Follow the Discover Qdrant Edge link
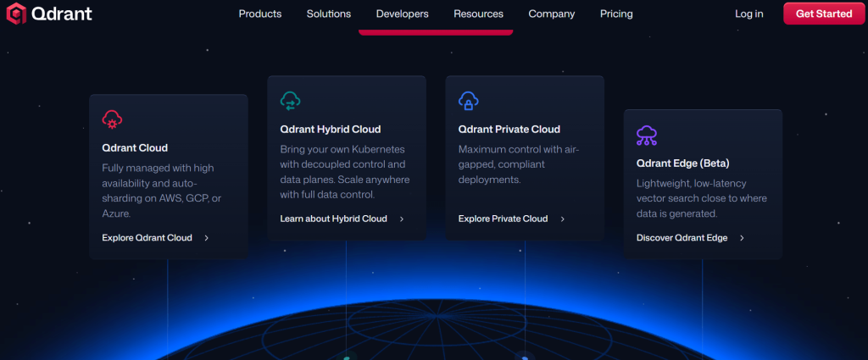The height and width of the screenshot is (360, 868). pyautogui.click(x=682, y=238)
